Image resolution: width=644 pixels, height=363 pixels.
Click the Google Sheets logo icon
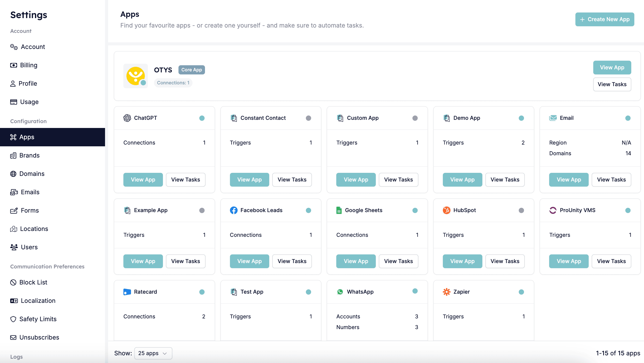tap(339, 210)
